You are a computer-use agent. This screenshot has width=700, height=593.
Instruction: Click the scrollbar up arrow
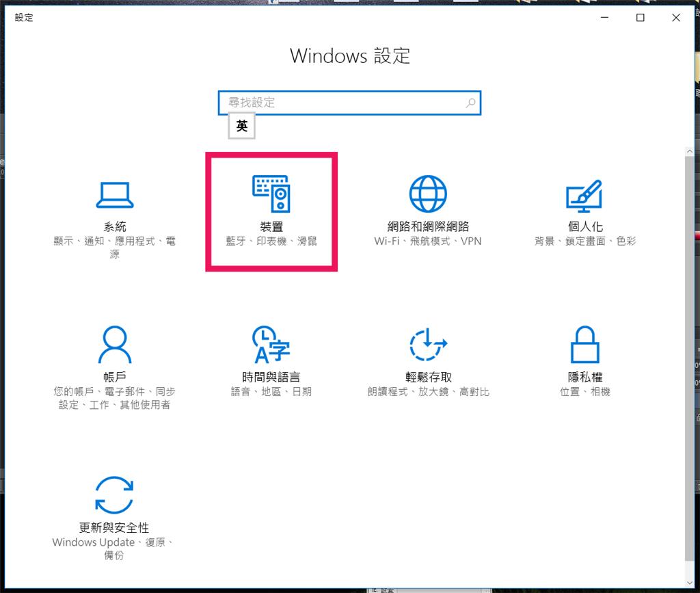click(x=690, y=152)
